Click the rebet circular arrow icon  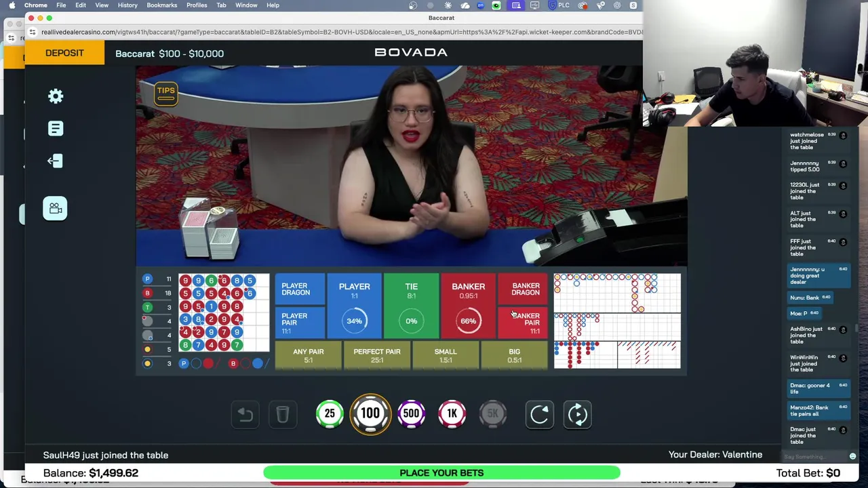[x=540, y=414]
